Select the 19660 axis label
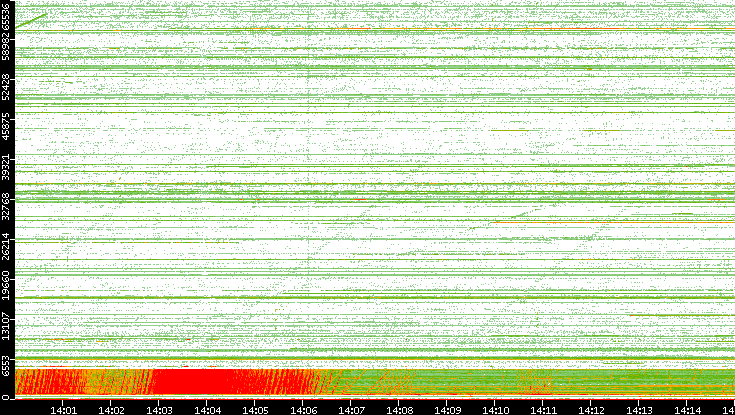This screenshot has width=735, height=415. [x=7, y=286]
